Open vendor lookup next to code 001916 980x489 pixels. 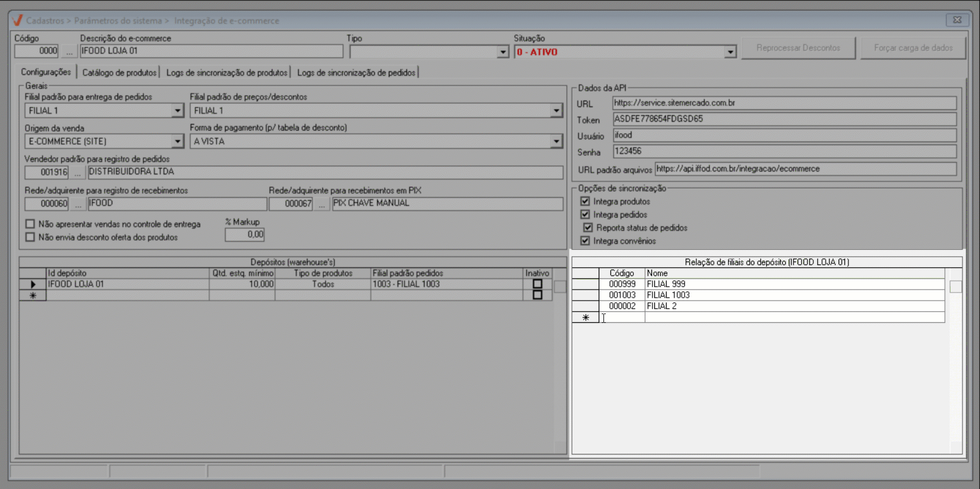point(77,173)
